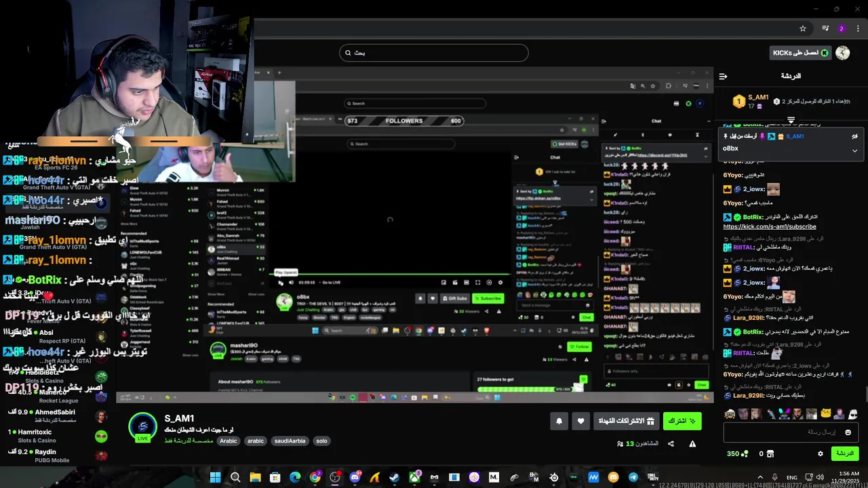Click the chat scrollbar at right edge
Screen dimensions: 868x488
[x=865, y=394]
